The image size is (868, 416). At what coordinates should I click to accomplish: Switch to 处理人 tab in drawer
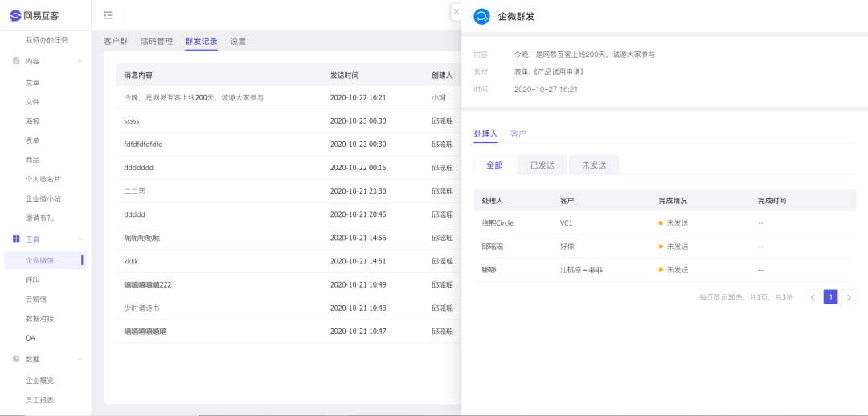[x=485, y=134]
